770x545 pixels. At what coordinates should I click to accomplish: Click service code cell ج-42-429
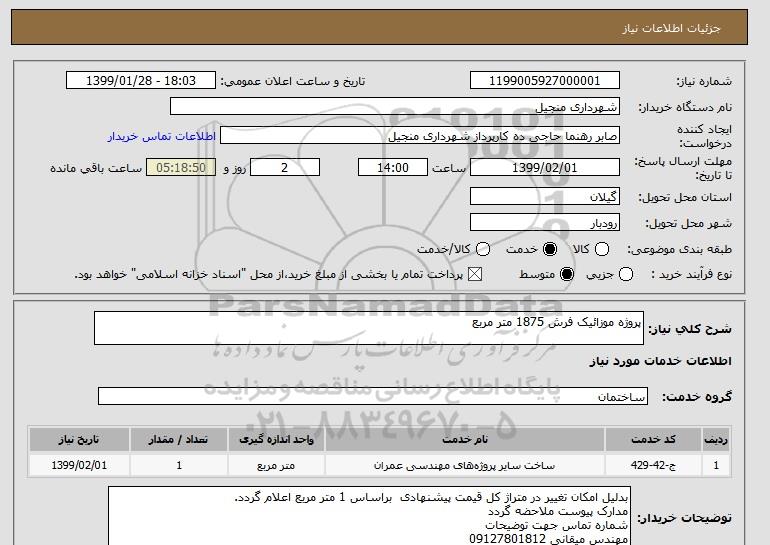[x=653, y=465]
